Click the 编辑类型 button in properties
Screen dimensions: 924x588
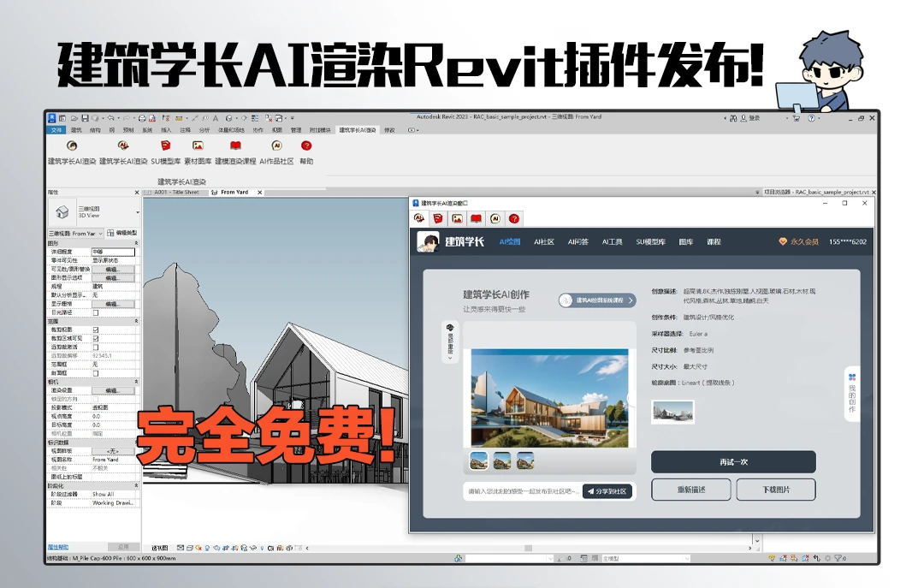(122, 234)
